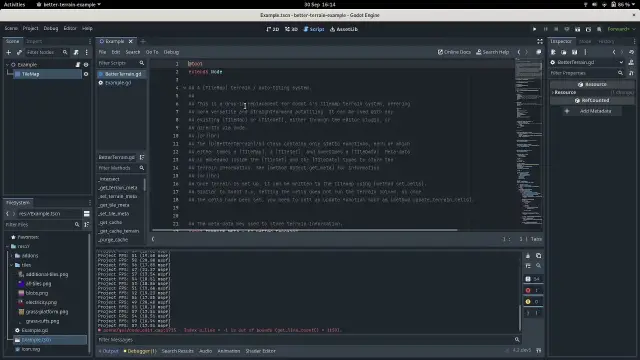Switch to the 3D workspace

291,29
